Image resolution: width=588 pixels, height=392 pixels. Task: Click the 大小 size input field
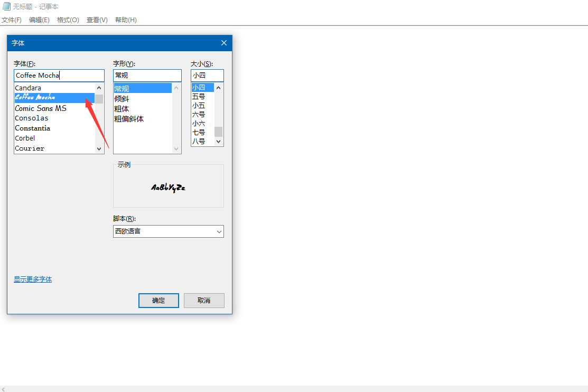pyautogui.click(x=208, y=76)
